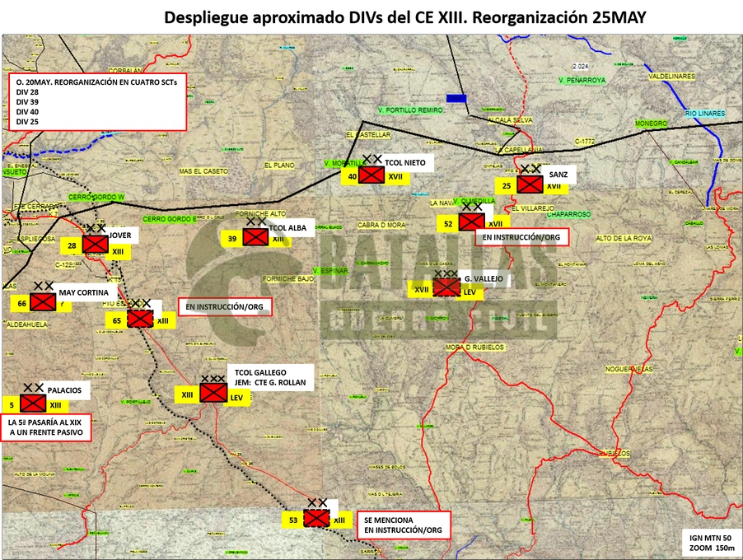Click the JOVER commander label
Viewport: 743px width, 560px height.
(x=120, y=235)
